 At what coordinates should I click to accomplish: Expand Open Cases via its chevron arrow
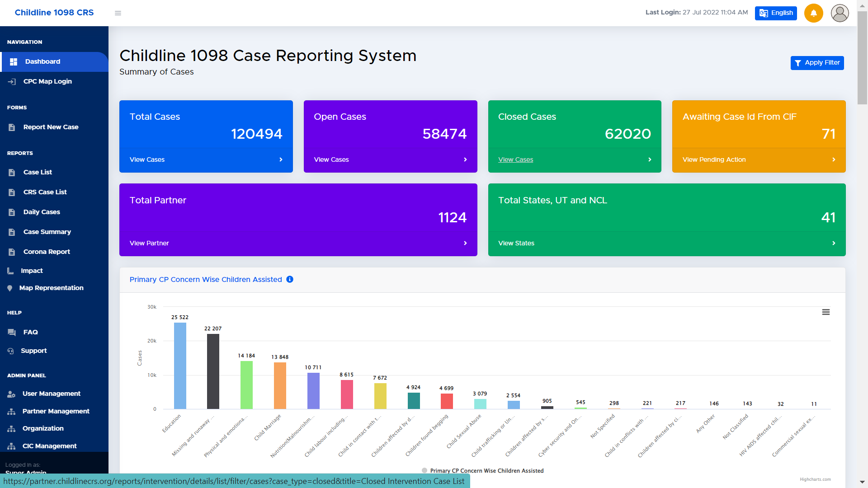pos(465,160)
